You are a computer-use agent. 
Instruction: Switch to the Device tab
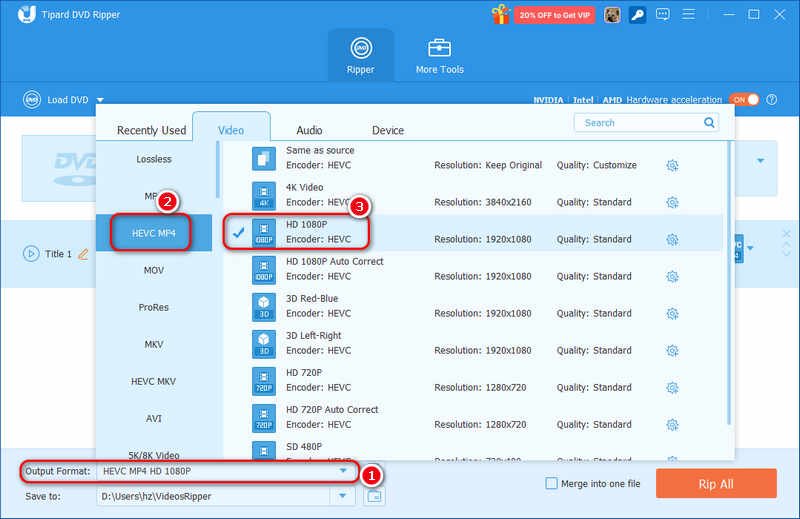coord(388,130)
